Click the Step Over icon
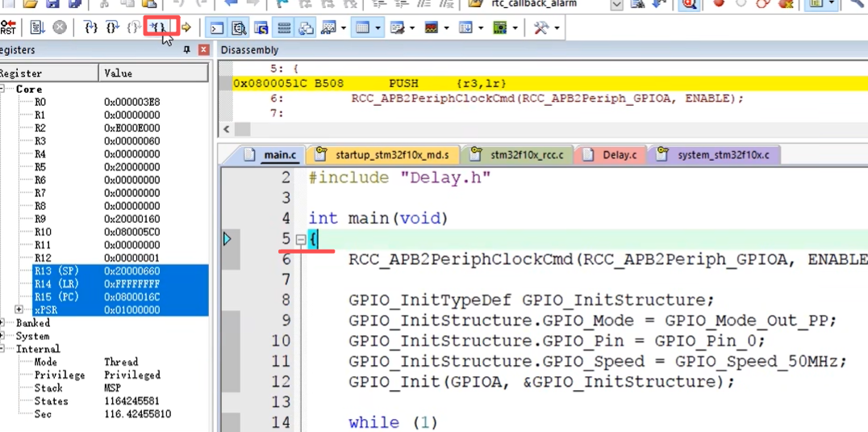 click(x=113, y=27)
